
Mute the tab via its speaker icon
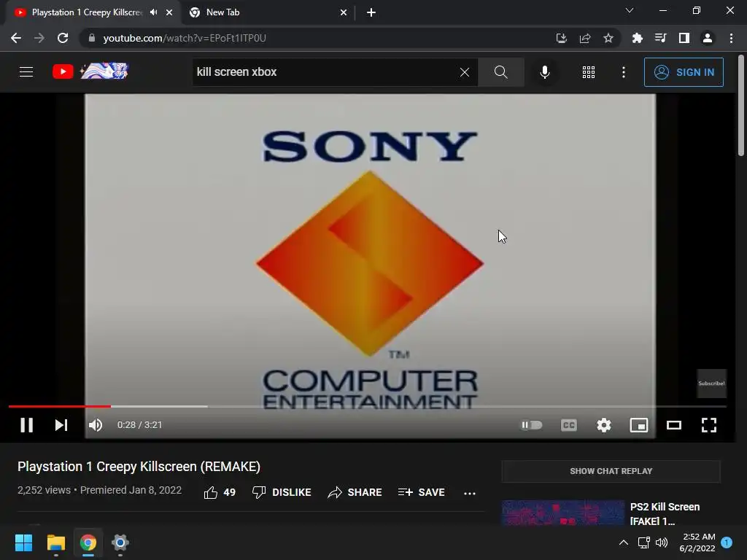tap(153, 12)
